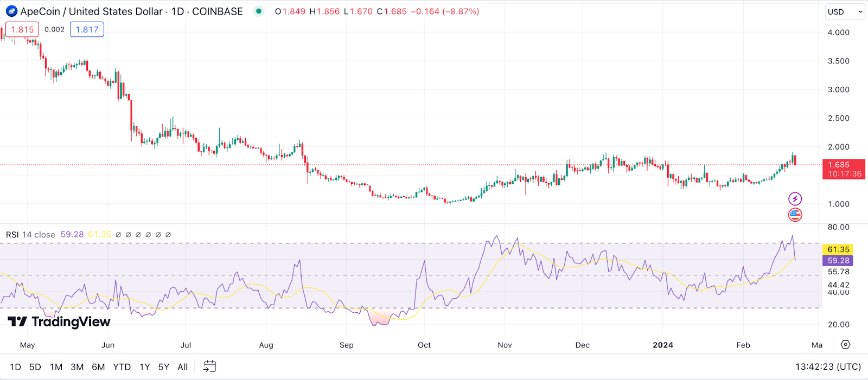
Task: Click the 0.002 spread value
Action: 54,30
